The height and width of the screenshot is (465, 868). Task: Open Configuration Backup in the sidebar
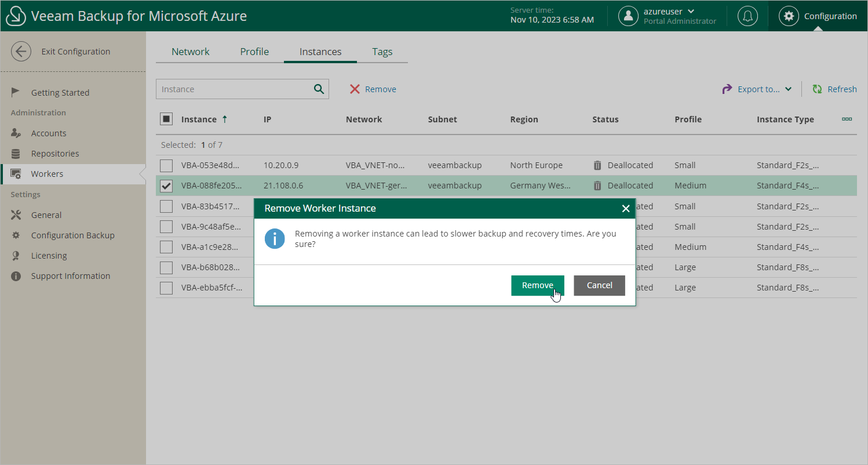pyautogui.click(x=73, y=235)
